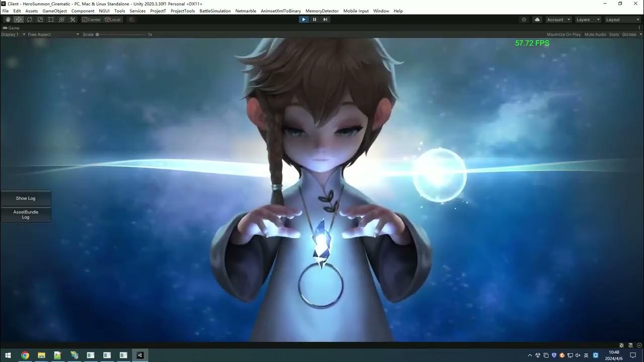Step forward one frame

click(326, 20)
